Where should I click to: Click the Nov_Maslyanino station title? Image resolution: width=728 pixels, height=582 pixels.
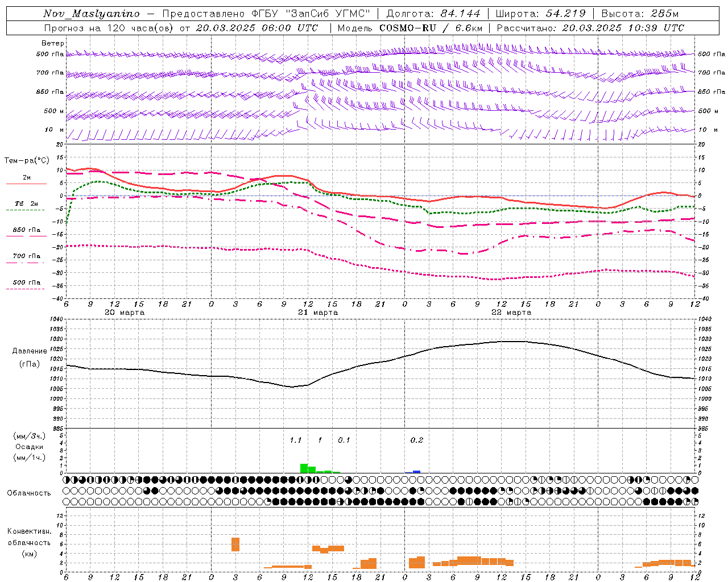pos(92,14)
